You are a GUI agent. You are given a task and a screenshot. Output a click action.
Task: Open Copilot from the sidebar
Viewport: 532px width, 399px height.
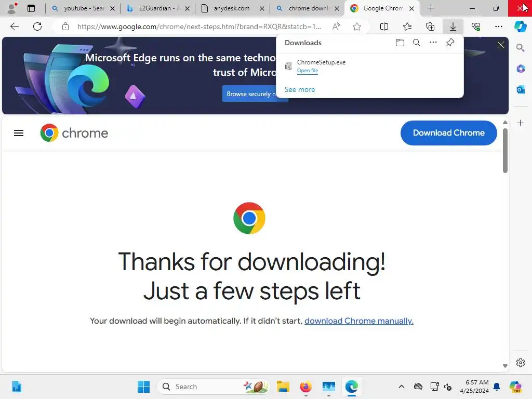click(x=520, y=26)
